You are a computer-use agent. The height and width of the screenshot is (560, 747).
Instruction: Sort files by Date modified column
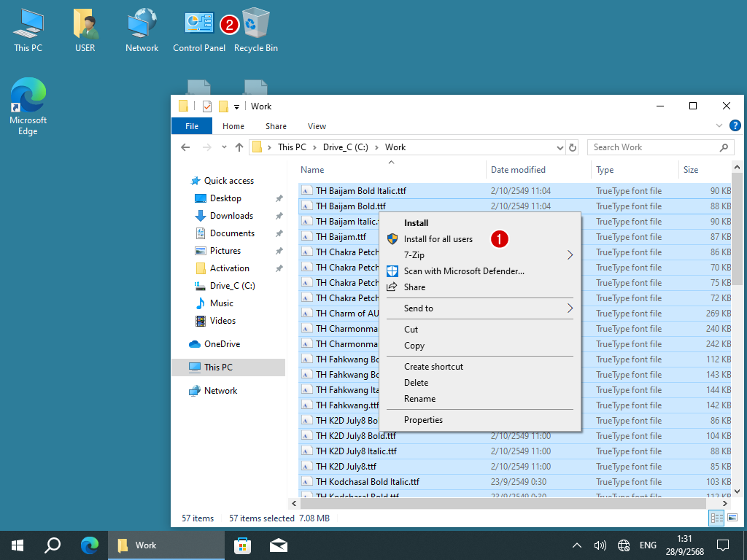pyautogui.click(x=518, y=170)
